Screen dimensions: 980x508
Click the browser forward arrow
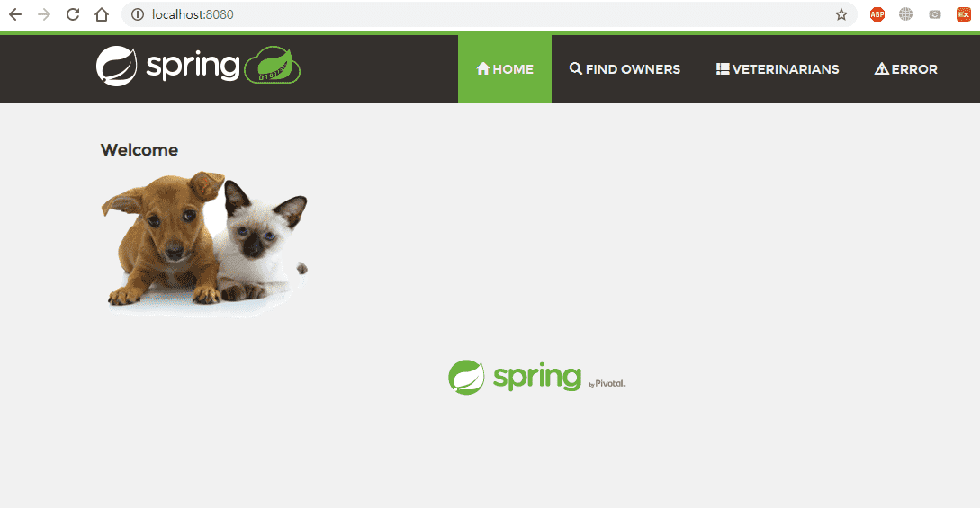(44, 14)
